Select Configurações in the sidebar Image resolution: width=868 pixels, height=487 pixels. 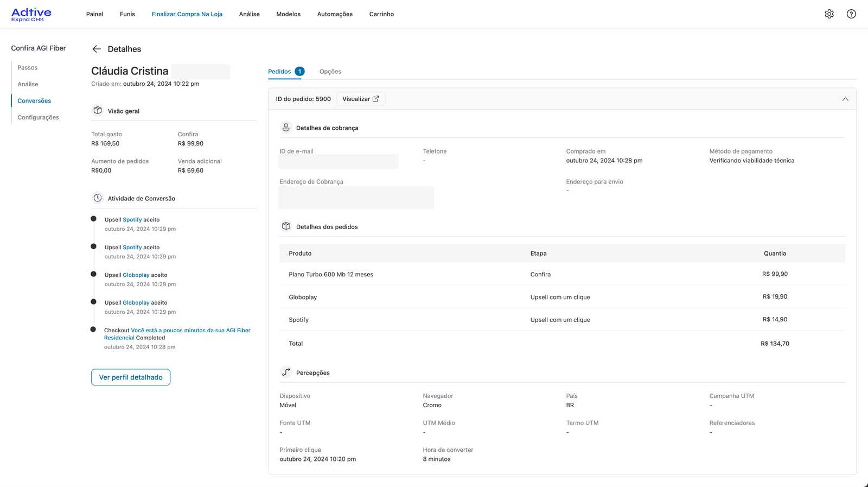pyautogui.click(x=38, y=117)
